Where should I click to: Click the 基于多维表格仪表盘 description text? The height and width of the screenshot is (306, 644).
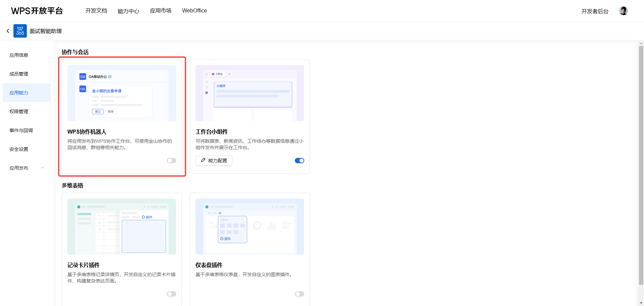click(x=245, y=274)
